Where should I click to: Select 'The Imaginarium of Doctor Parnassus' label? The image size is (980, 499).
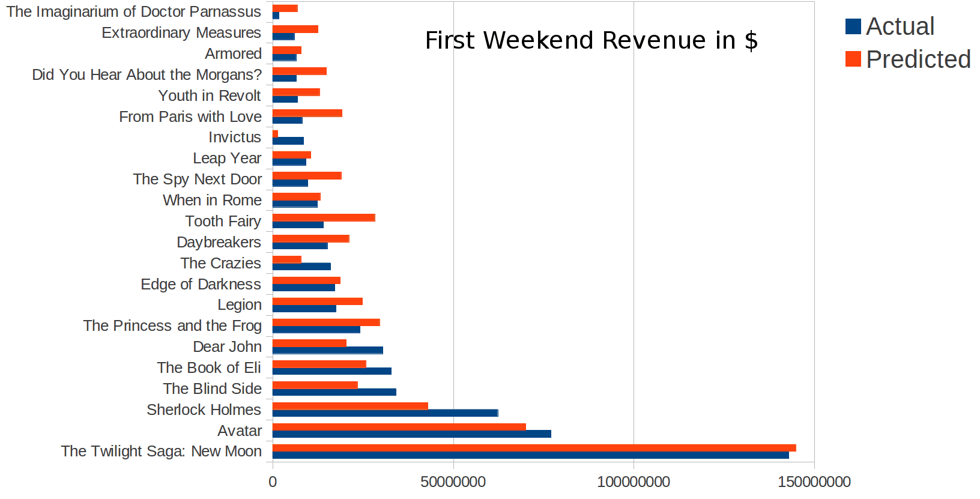click(133, 11)
